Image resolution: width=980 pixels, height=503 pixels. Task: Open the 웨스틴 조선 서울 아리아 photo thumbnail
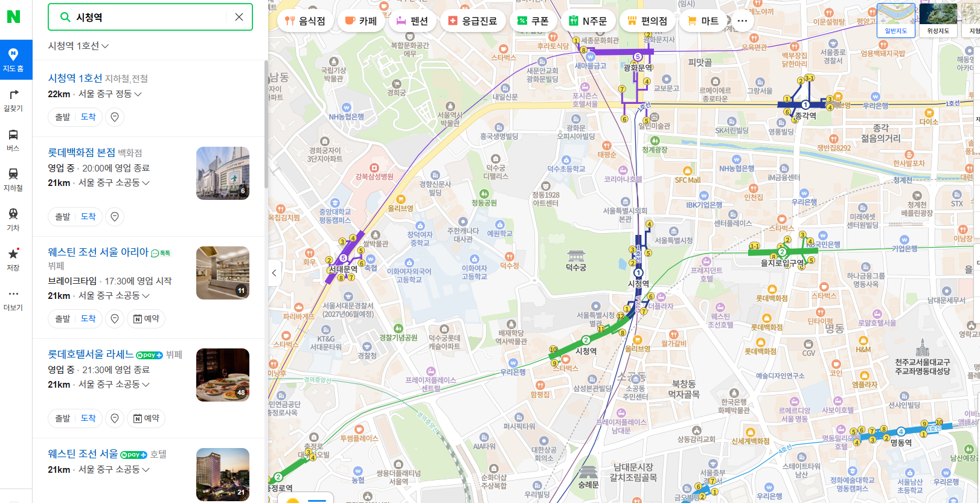223,273
